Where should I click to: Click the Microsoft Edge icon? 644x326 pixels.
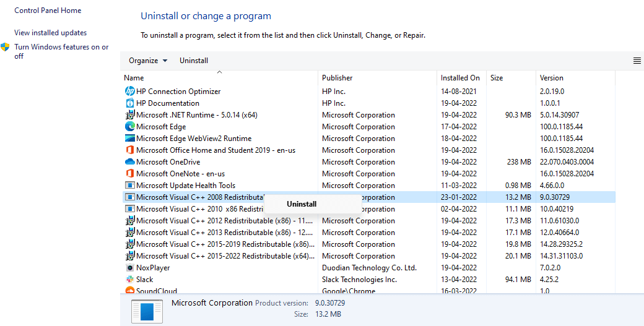pos(130,127)
